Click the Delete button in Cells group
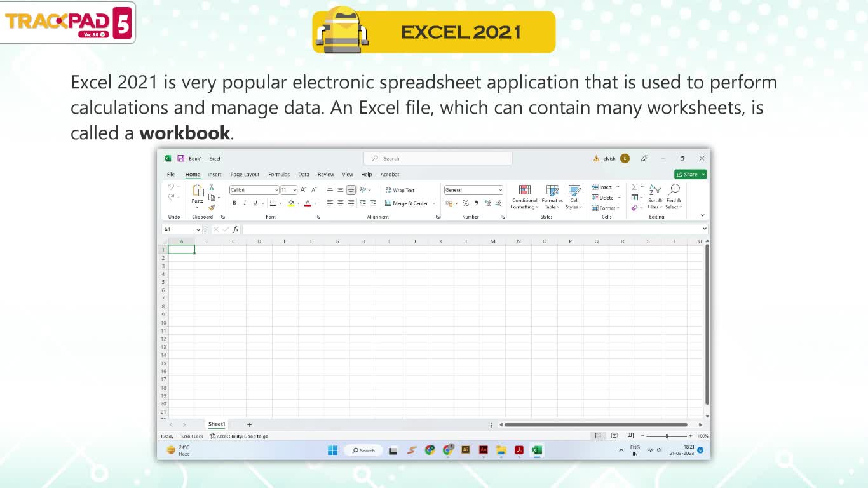The height and width of the screenshot is (488, 868). tap(606, 198)
